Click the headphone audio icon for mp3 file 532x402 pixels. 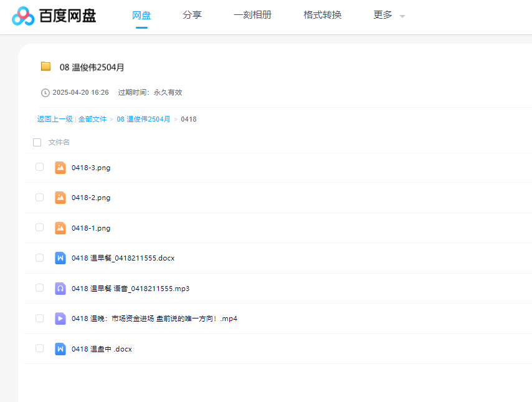pyautogui.click(x=60, y=289)
